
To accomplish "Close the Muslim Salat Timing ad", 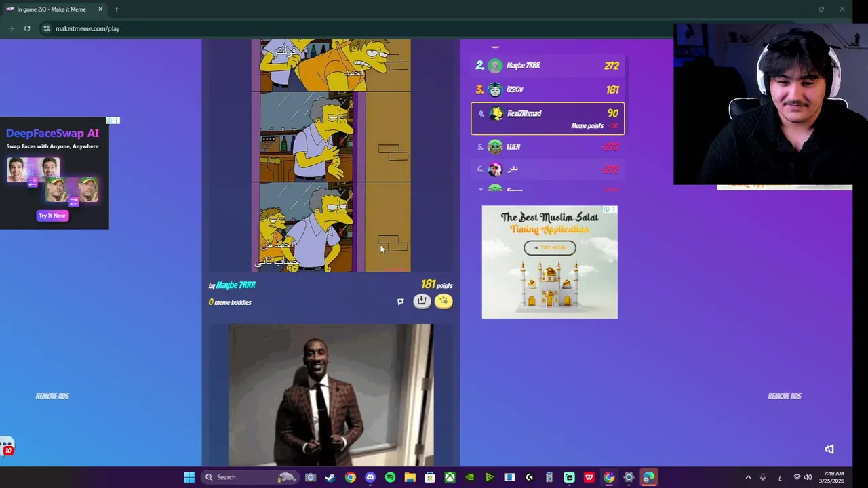I will point(613,209).
